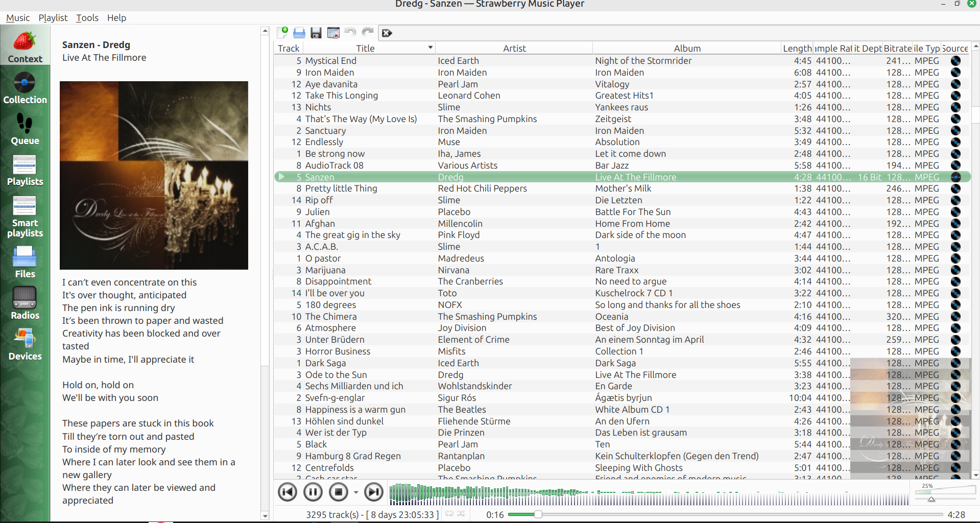Open the Music menu
Viewport: 980px width, 523px height.
click(18, 17)
